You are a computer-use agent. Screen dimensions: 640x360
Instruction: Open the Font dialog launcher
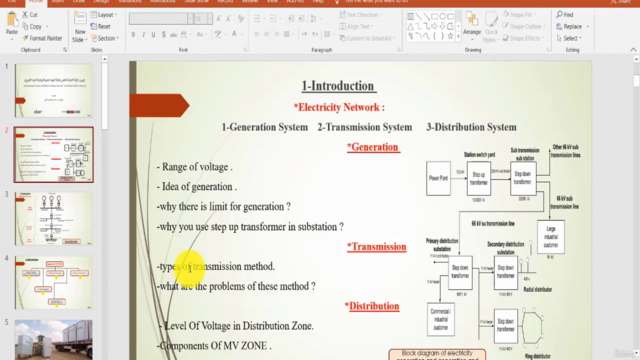tap(245, 50)
